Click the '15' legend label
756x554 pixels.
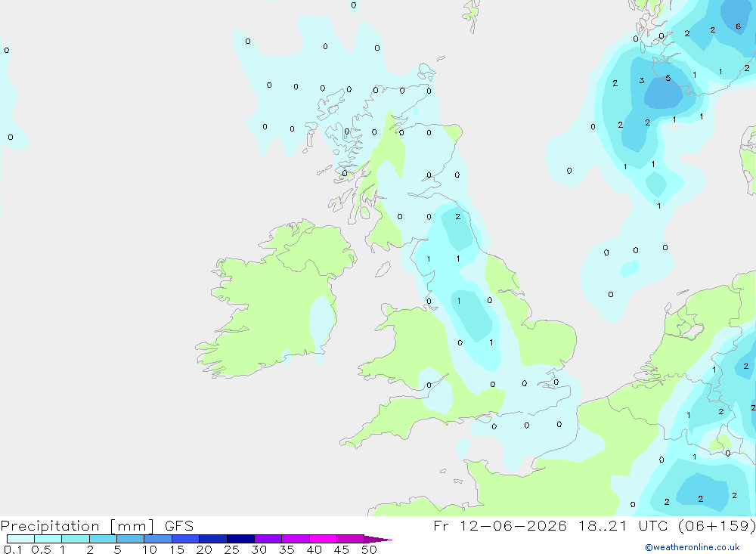(177, 549)
